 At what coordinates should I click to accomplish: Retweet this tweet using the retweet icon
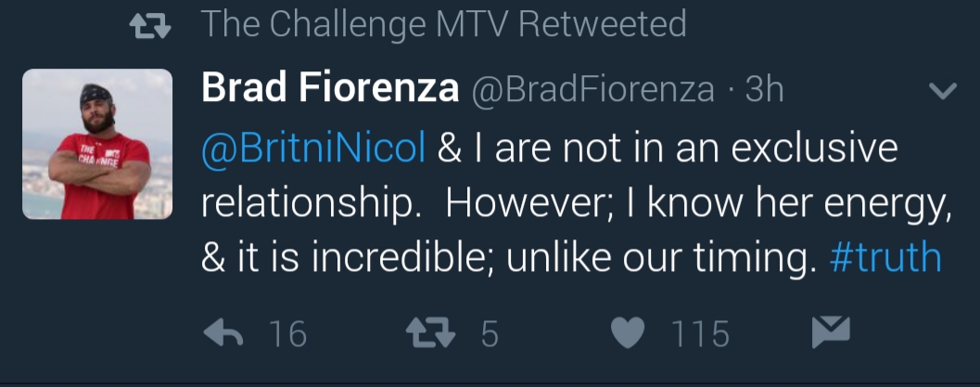tap(431, 332)
